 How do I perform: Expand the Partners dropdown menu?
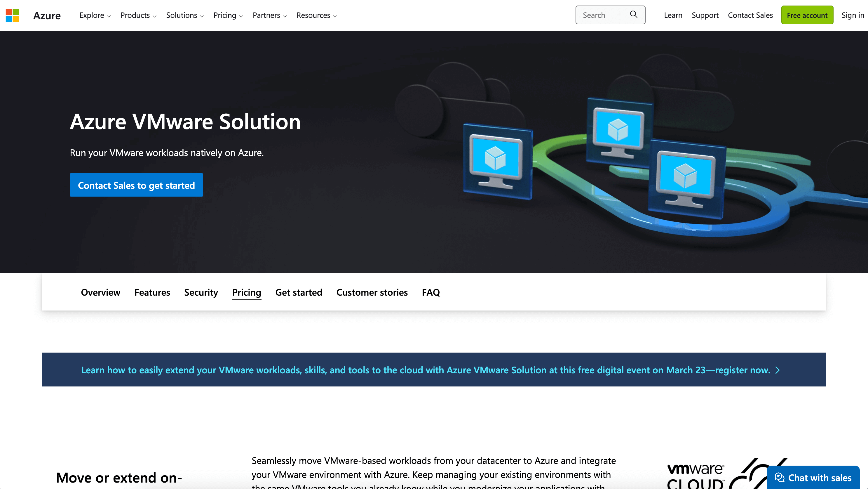[270, 15]
